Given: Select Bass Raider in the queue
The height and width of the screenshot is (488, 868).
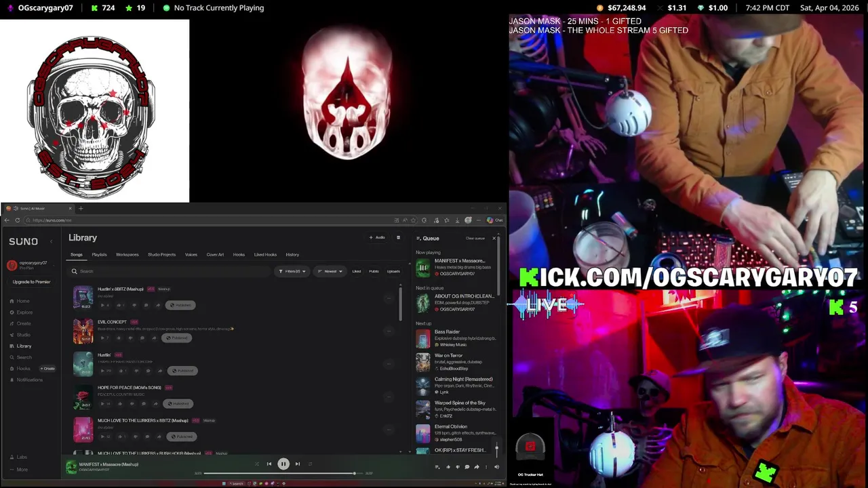Looking at the screenshot, I should click(457, 338).
